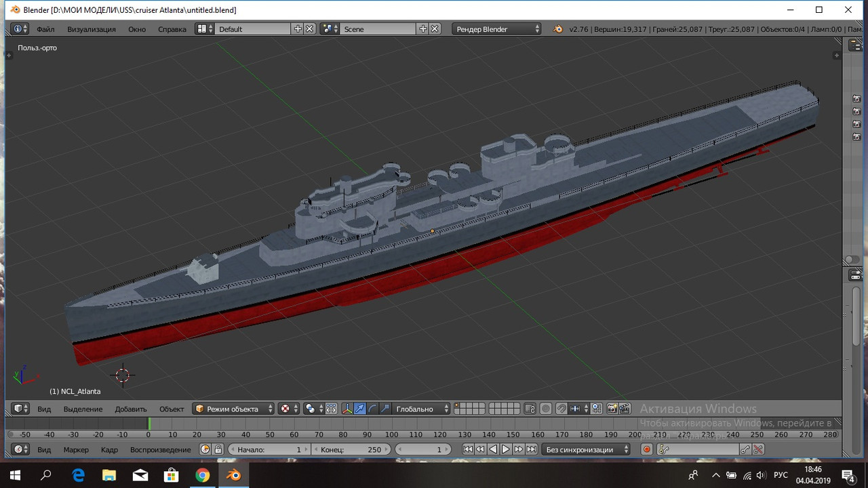The height and width of the screenshot is (488, 868).
Task: Render OpenGL animation clapper icon
Action: pos(625,409)
